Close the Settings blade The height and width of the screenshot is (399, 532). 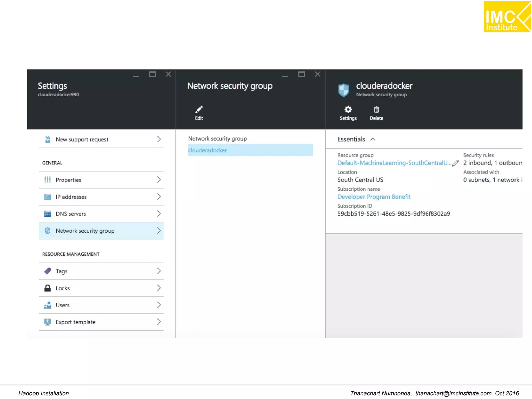[168, 74]
